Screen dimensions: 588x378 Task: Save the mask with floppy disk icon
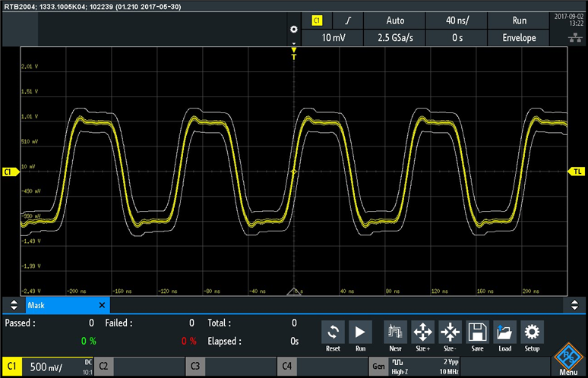coord(477,335)
